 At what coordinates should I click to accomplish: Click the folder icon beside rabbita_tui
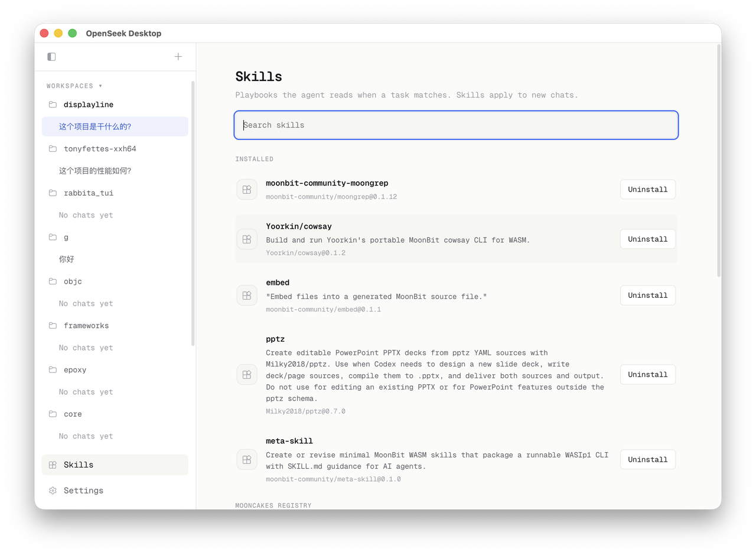[x=53, y=193]
